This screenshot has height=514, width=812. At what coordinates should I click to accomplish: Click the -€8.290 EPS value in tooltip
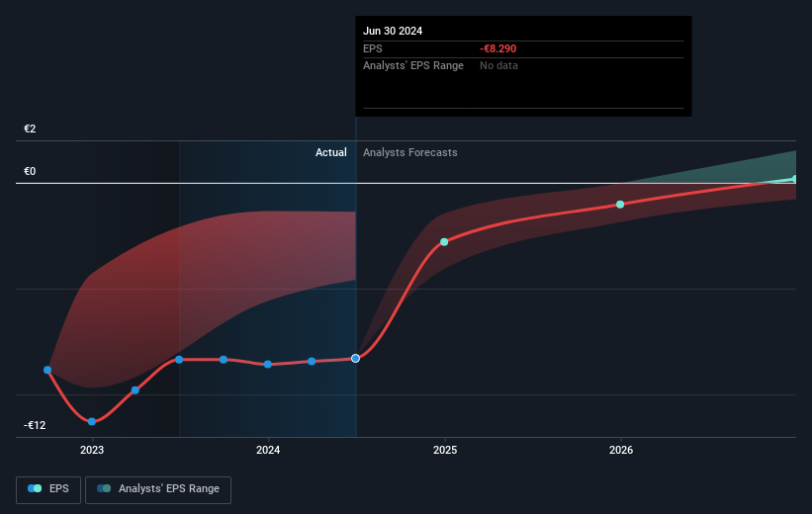point(497,48)
